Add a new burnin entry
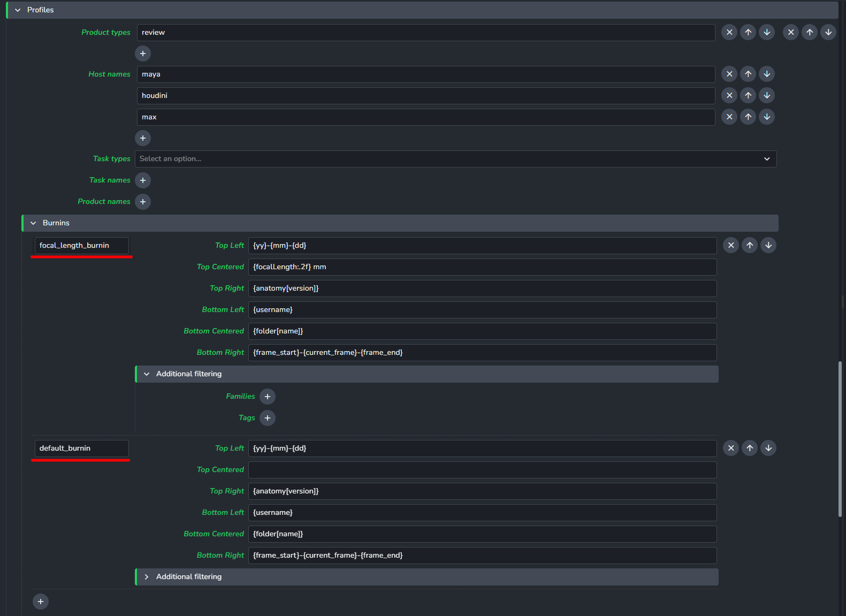This screenshot has width=846, height=616. tap(41, 602)
